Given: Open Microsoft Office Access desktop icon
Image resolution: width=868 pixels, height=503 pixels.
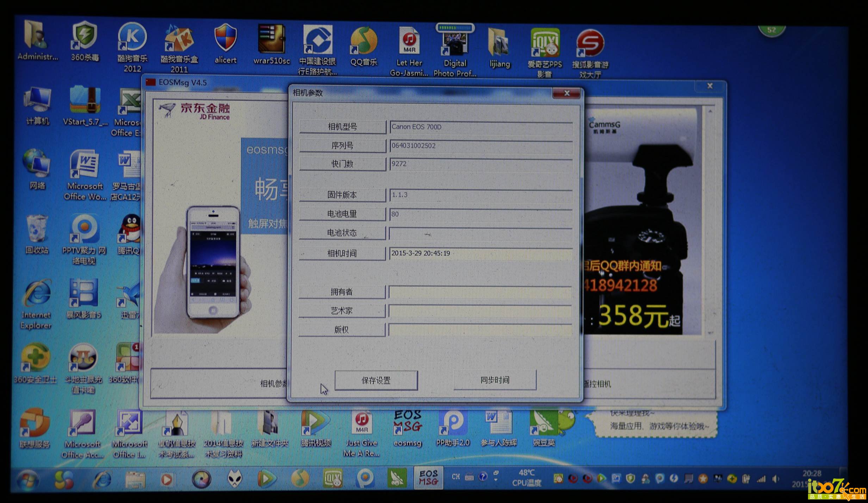Looking at the screenshot, I should pos(82,434).
